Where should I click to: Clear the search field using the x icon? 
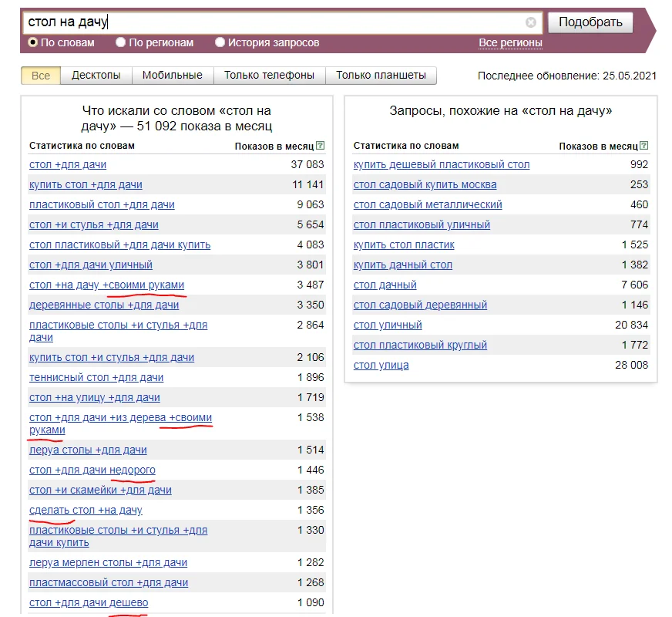[530, 22]
